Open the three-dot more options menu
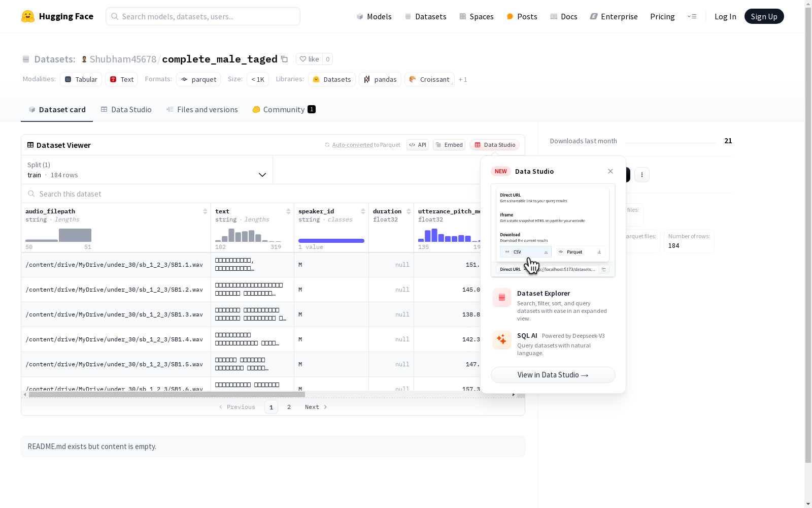The width and height of the screenshot is (812, 508). pos(642,175)
